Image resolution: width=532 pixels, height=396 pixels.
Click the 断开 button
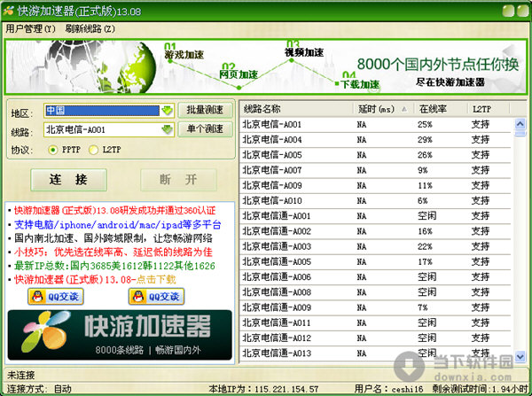click(178, 180)
